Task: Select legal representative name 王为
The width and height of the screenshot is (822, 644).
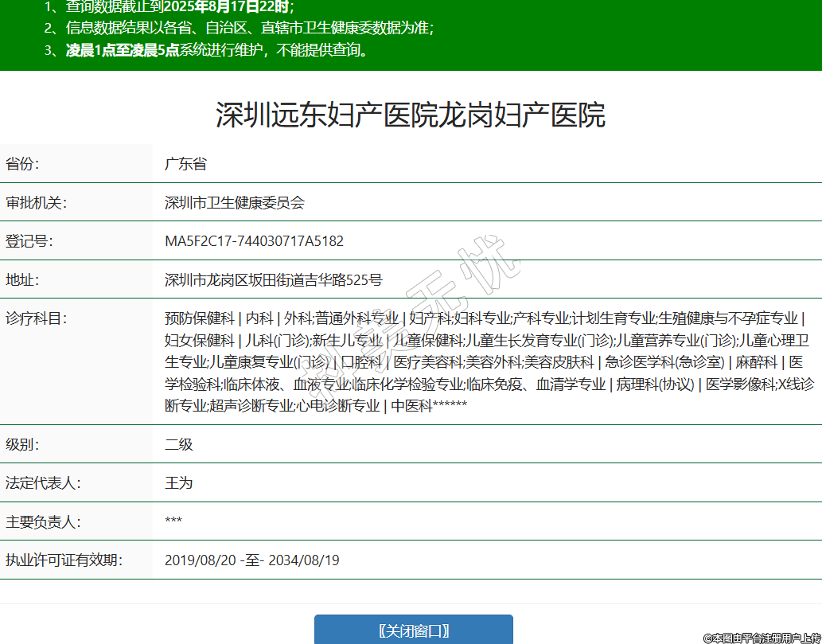Action: coord(178,482)
